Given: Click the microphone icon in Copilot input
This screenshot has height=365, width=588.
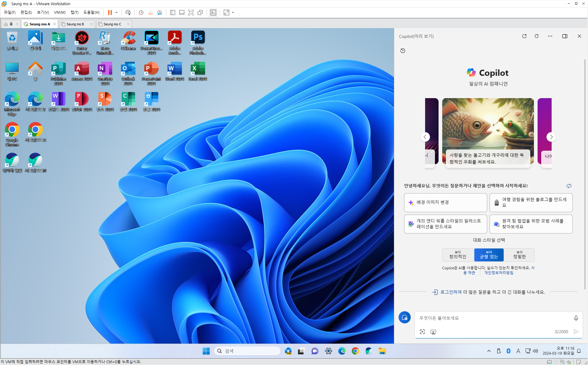Looking at the screenshot, I should point(576,318).
